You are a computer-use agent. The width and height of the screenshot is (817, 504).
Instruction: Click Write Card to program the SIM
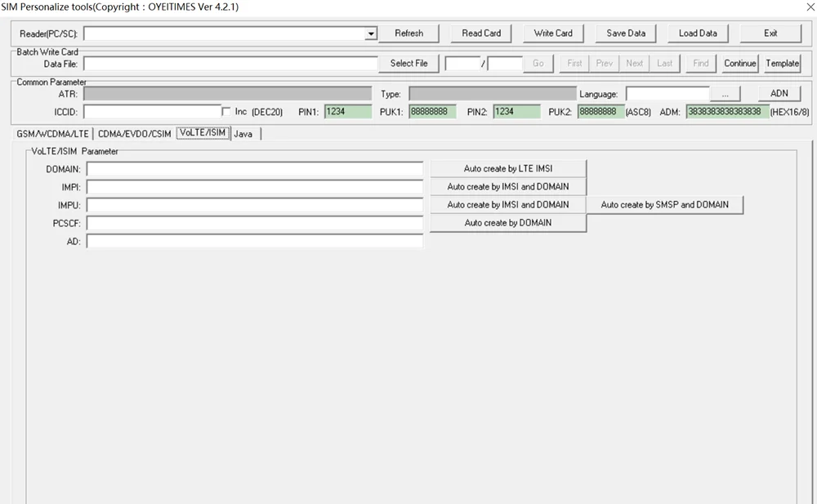point(553,33)
